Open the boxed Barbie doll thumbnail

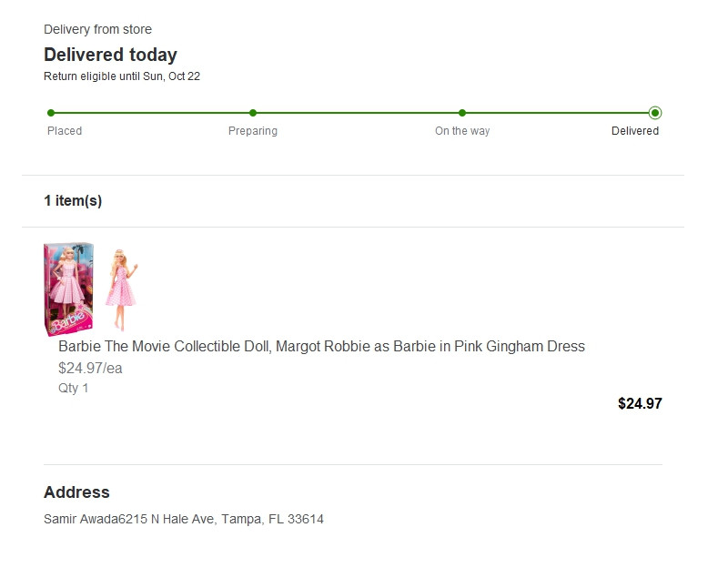[x=69, y=289]
